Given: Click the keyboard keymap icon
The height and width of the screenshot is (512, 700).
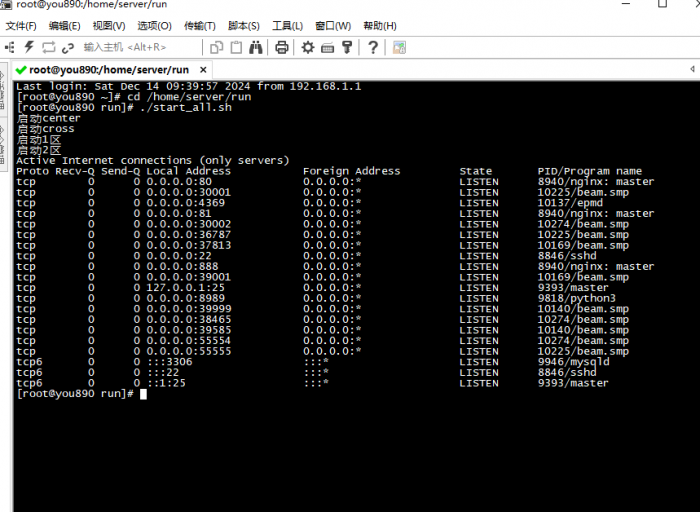Looking at the screenshot, I should pyautogui.click(x=327, y=47).
